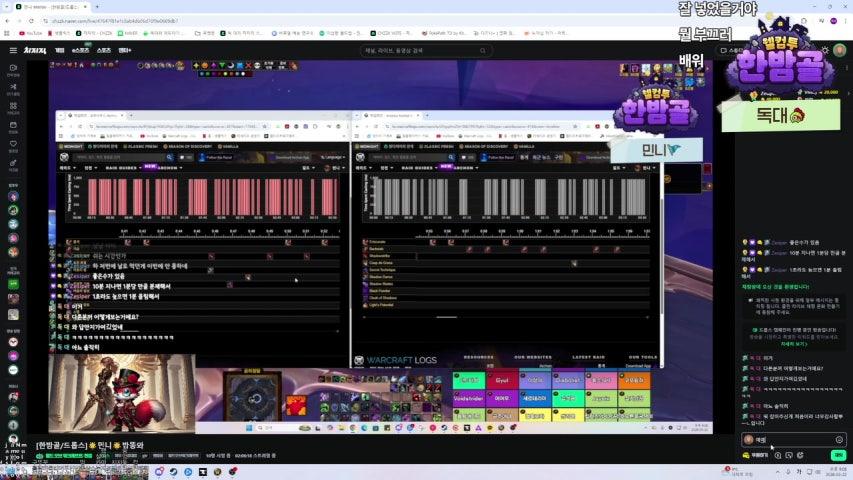Screen dimensions: 853x480
Task: Click the stream video player area
Action: (x=380, y=250)
